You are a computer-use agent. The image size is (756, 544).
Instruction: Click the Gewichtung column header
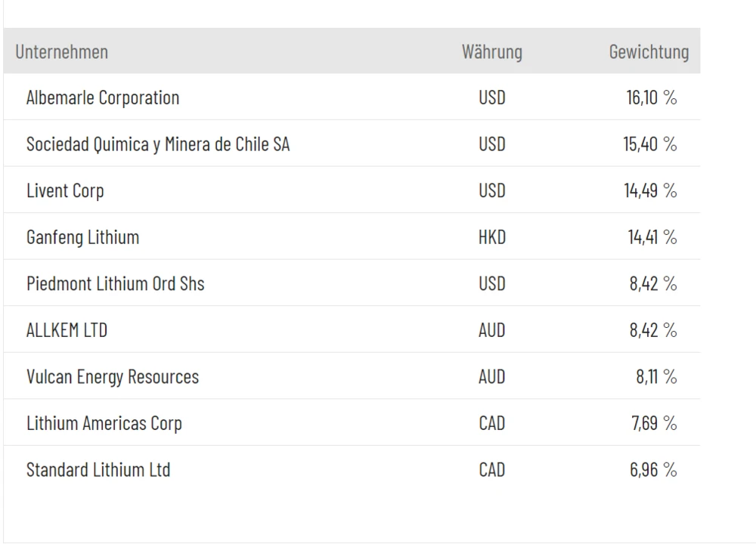(649, 52)
